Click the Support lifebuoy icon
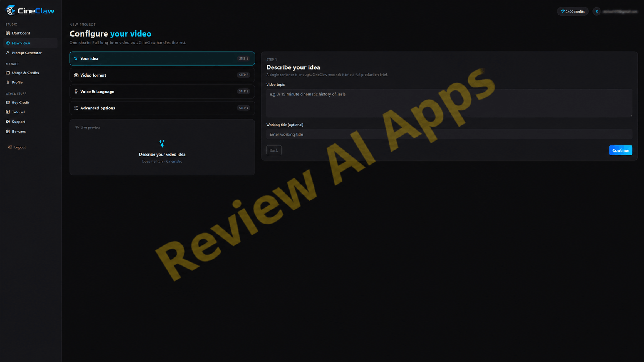The width and height of the screenshot is (644, 362). coord(8,122)
